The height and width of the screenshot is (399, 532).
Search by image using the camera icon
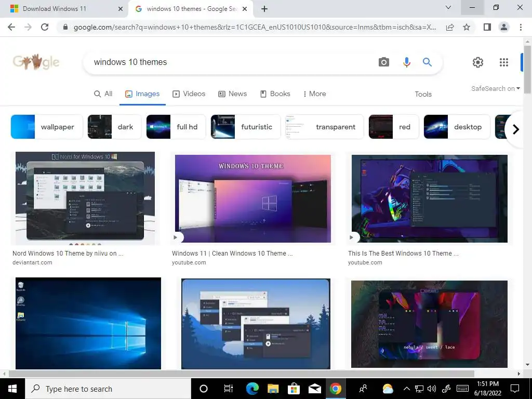click(x=384, y=62)
